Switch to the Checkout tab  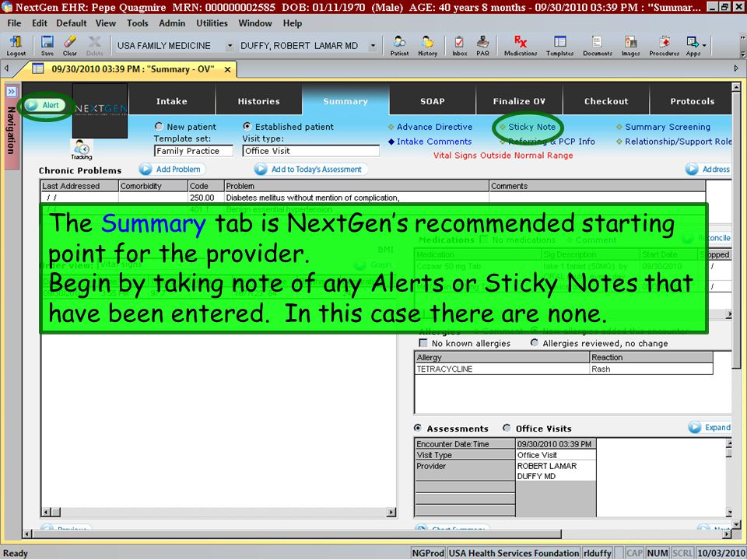click(606, 101)
